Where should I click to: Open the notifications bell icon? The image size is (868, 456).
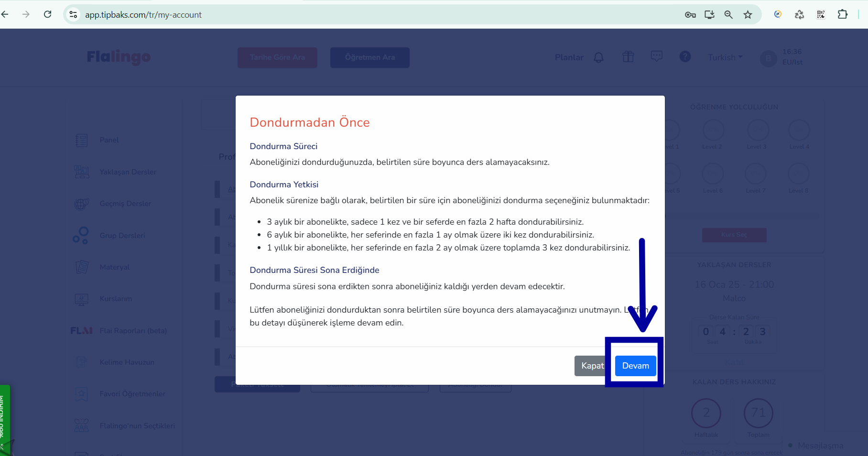598,57
